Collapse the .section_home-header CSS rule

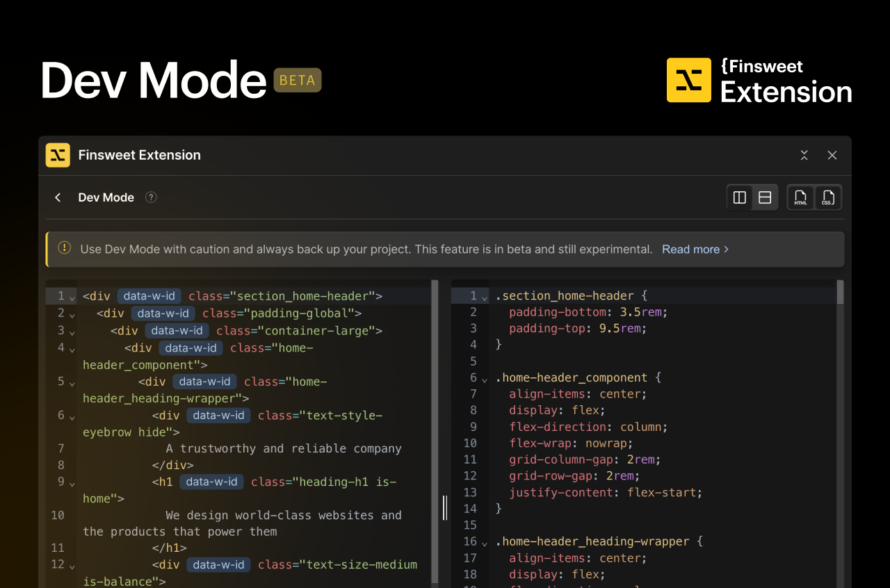click(483, 297)
